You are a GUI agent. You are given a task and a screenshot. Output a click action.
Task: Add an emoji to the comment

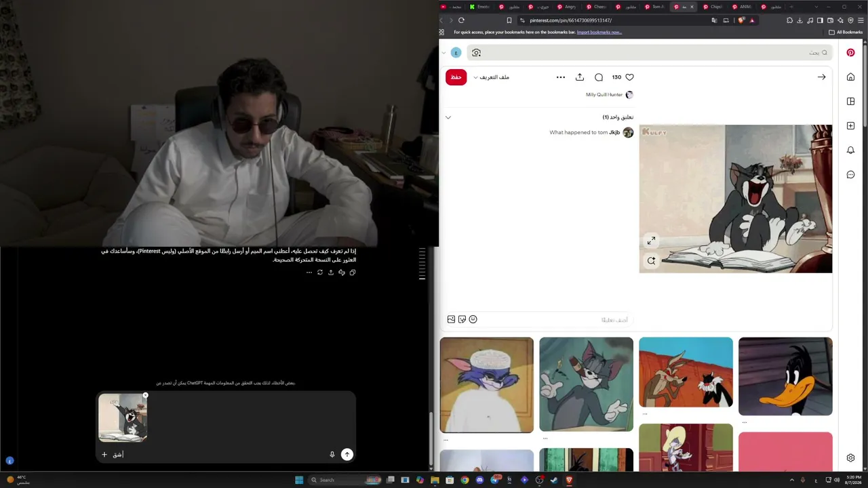(x=473, y=319)
